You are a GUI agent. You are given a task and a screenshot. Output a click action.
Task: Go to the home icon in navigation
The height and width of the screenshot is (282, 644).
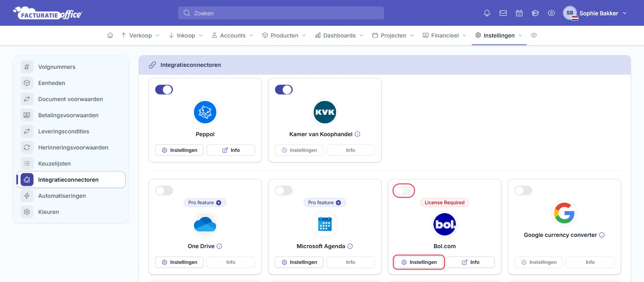point(110,35)
